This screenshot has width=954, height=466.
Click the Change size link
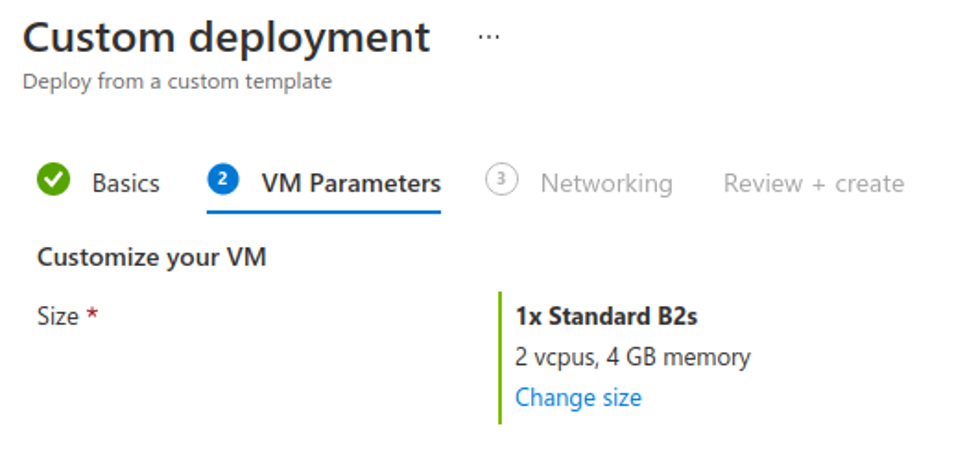[578, 398]
